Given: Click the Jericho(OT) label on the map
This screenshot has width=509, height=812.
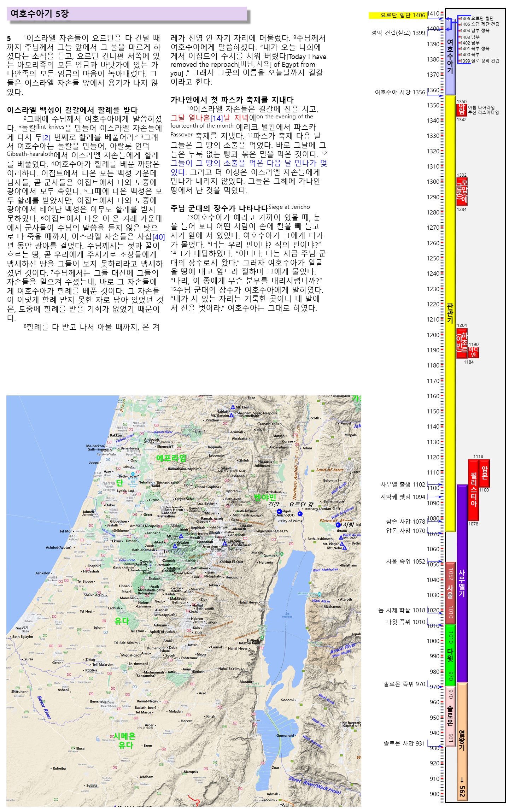Looking at the screenshot, I should tap(286, 515).
